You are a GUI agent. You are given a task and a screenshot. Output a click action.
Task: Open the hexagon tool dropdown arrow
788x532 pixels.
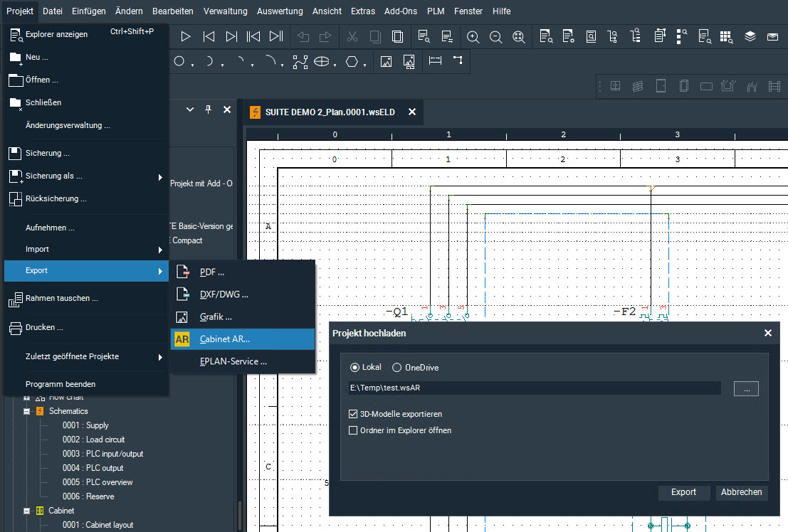click(x=365, y=65)
